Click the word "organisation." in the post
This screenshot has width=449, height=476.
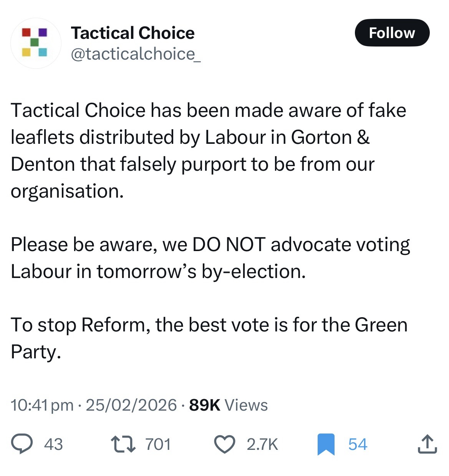[67, 191]
